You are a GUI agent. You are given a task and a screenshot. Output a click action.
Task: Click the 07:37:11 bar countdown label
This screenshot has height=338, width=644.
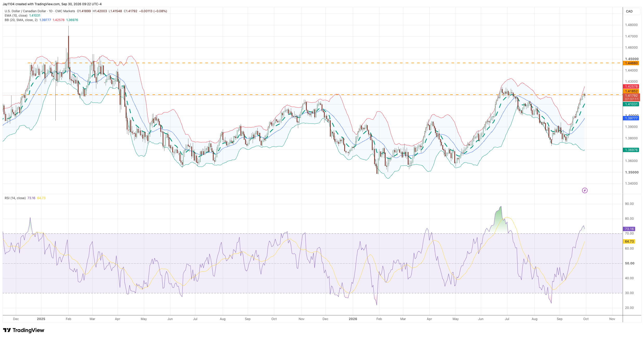(x=631, y=99)
